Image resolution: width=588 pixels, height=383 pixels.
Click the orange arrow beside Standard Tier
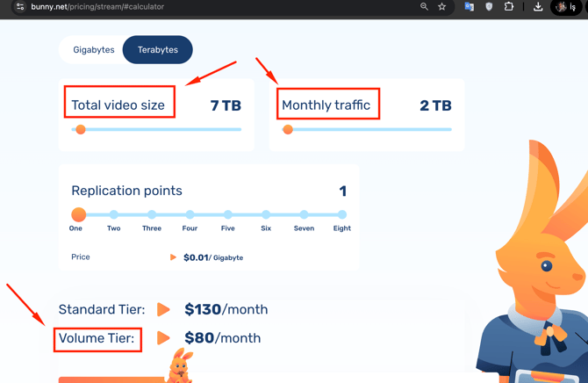tap(163, 309)
